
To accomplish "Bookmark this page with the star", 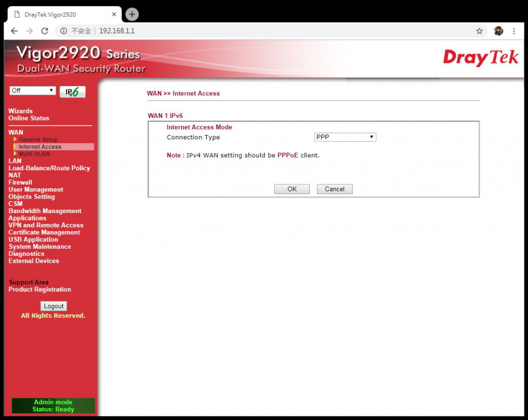I will [479, 31].
